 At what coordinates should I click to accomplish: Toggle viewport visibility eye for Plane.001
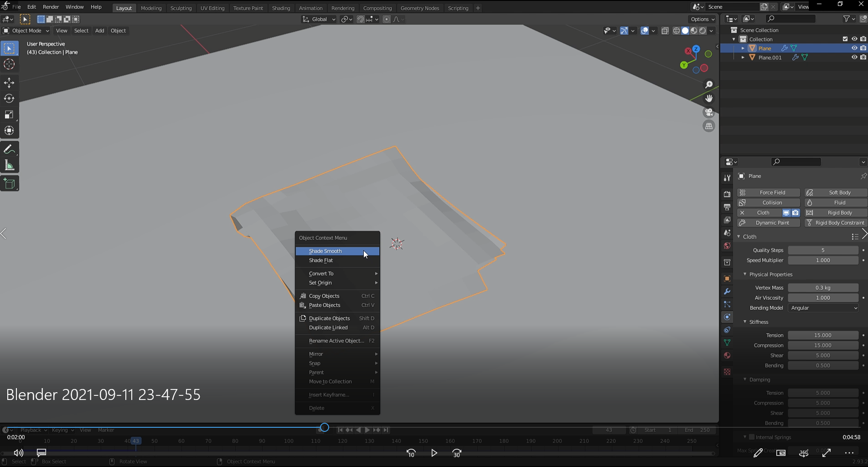tap(854, 57)
